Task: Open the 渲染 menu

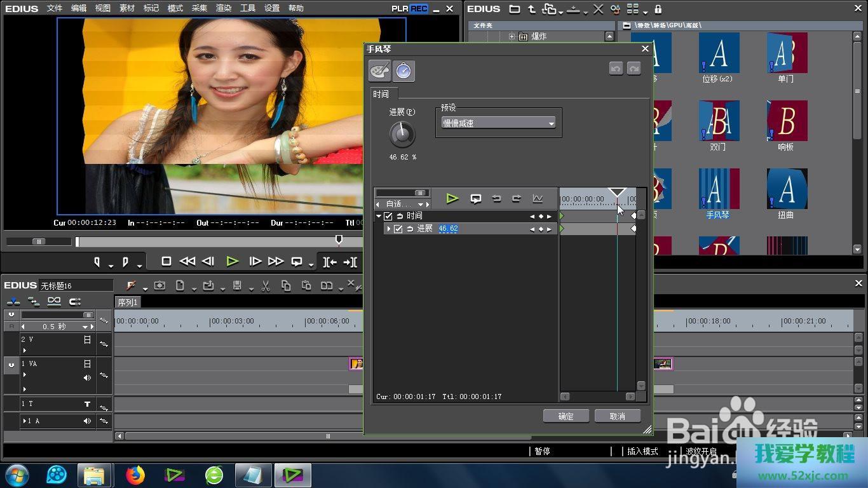Action: click(x=224, y=8)
